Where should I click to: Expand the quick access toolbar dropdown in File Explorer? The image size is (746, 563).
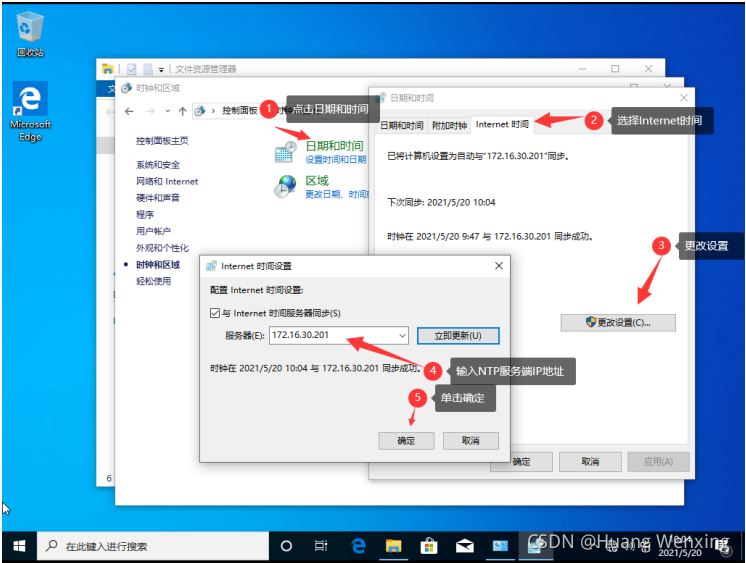(161, 69)
